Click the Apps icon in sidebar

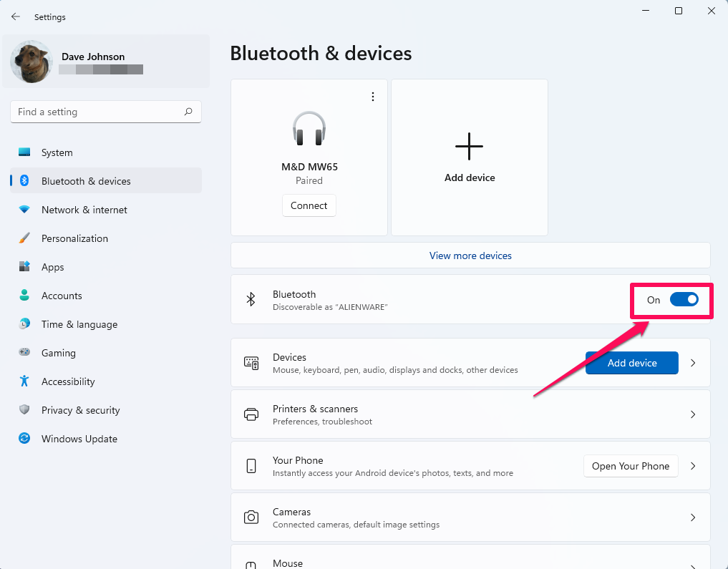24,266
